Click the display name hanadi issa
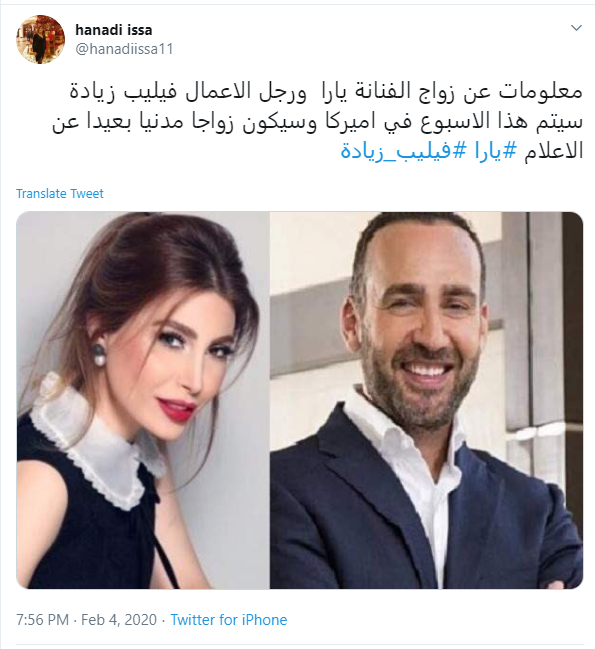595x649 pixels. pos(114,30)
